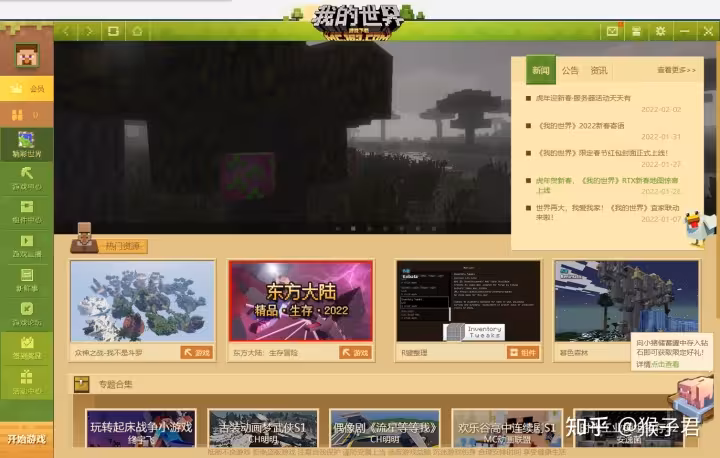Open the mail envelope icon

612,31
